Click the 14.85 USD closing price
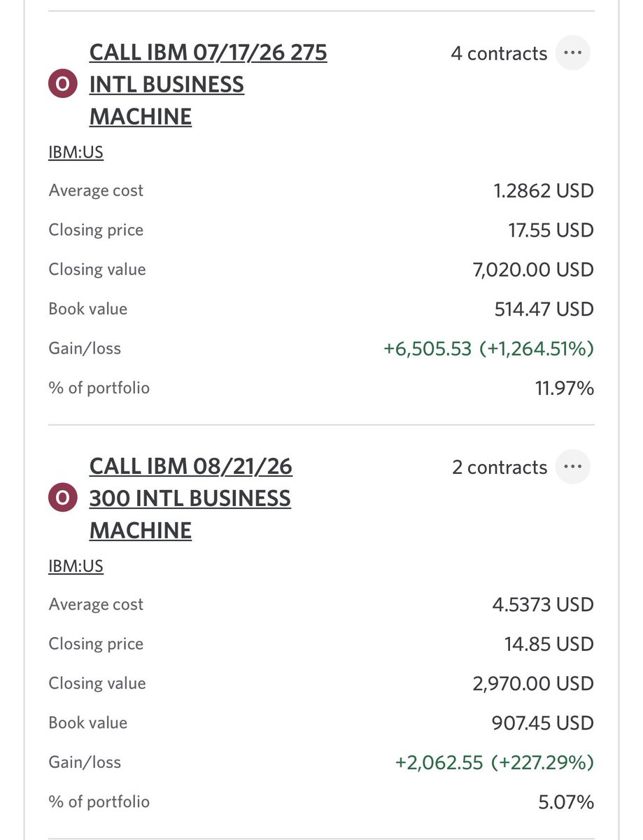 point(549,644)
